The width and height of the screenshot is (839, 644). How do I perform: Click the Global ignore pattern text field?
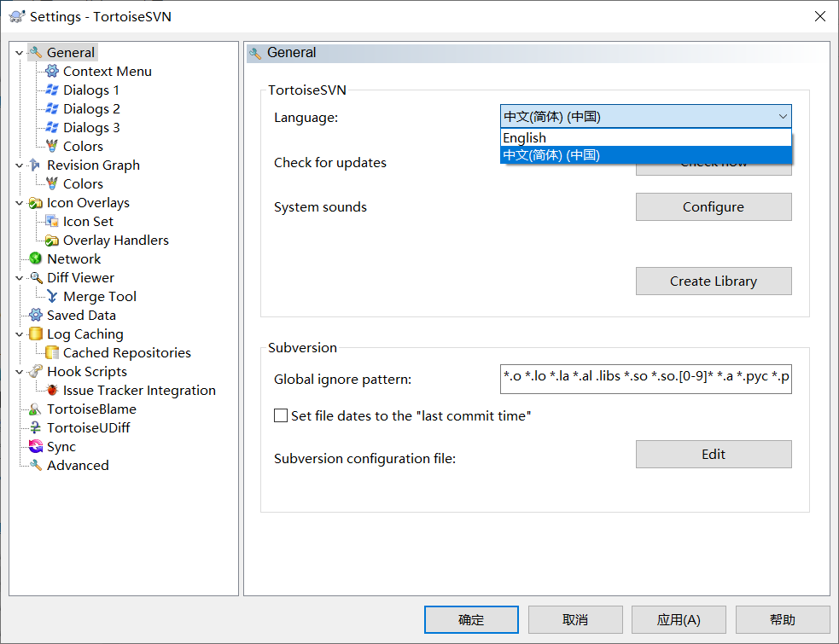pyautogui.click(x=646, y=380)
